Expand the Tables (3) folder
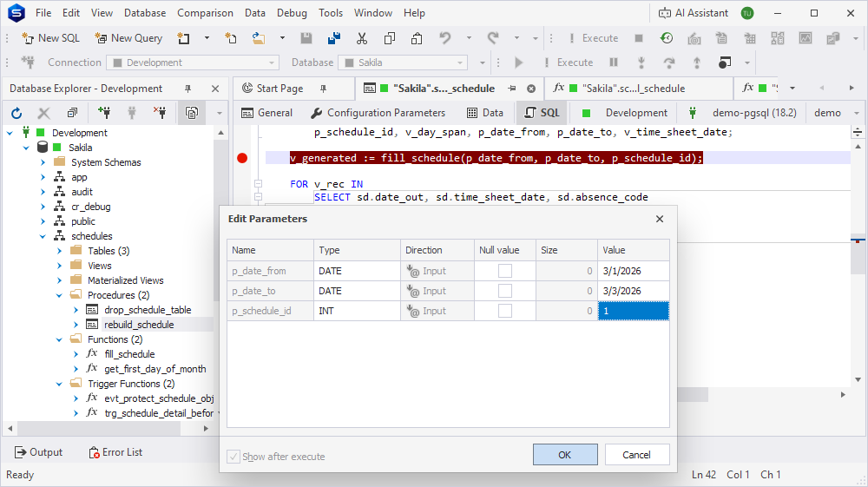868x487 pixels. pos(59,251)
